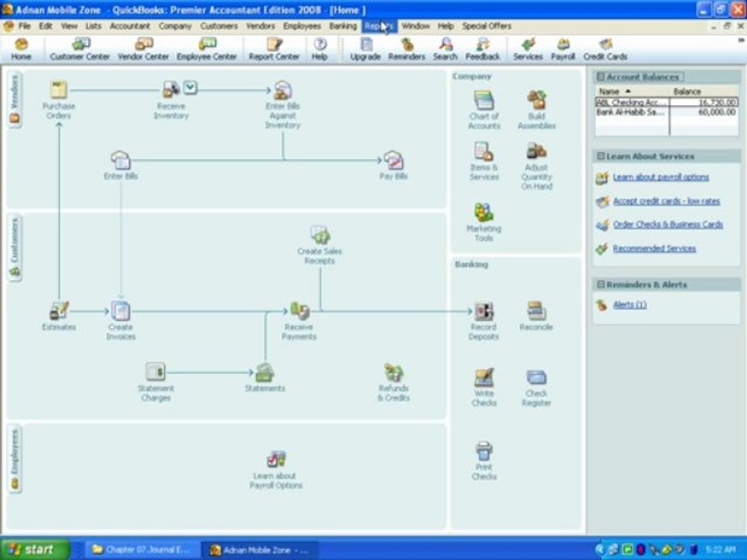Screen dimensions: 747x560
Task: Click Credit Cards toolbar icon
Action: click(x=605, y=50)
